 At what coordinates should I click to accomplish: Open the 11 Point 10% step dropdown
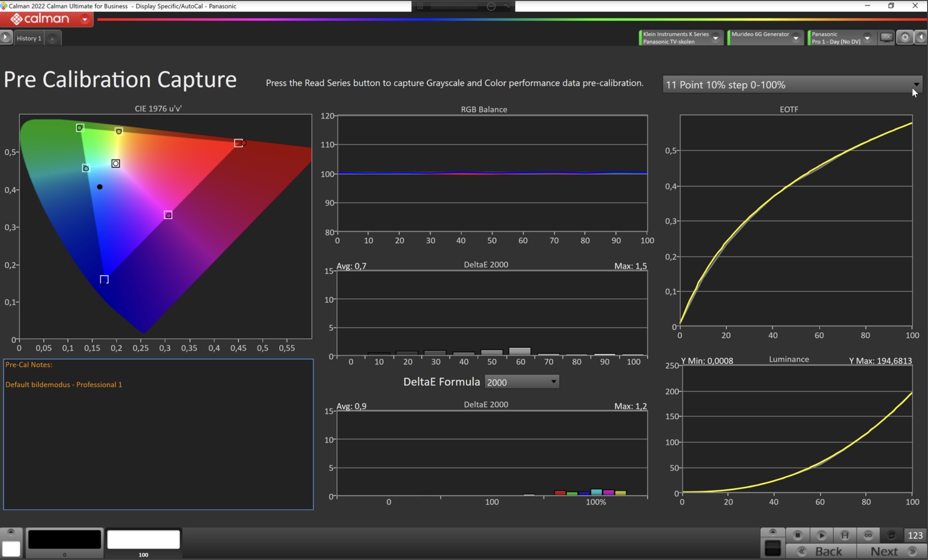click(792, 85)
